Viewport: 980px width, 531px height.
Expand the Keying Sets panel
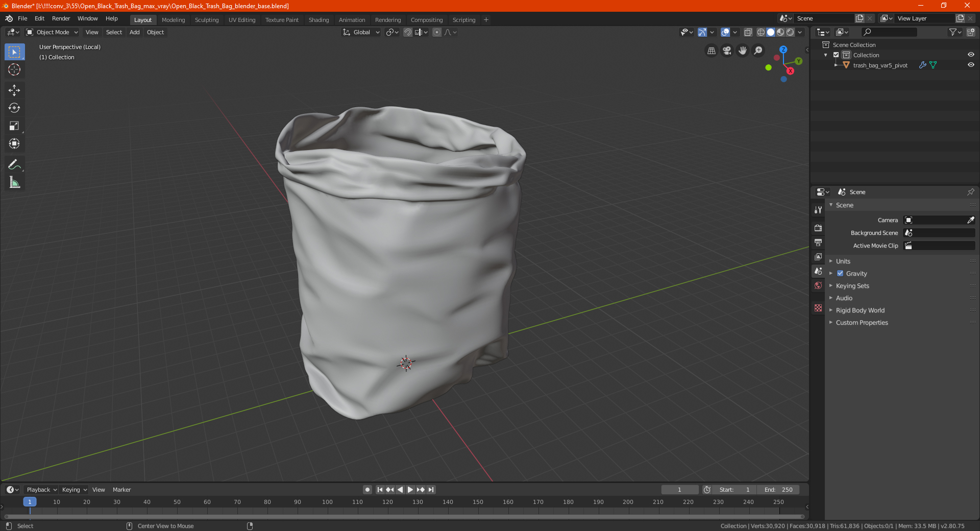click(852, 285)
